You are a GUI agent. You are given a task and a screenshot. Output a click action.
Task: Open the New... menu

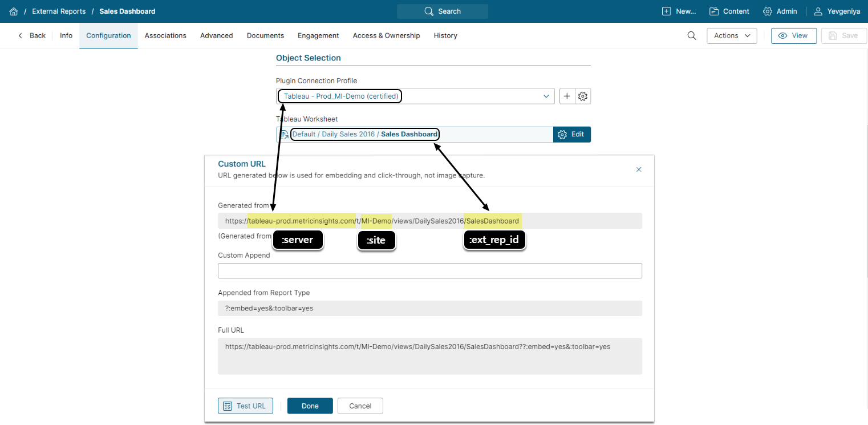tap(679, 11)
